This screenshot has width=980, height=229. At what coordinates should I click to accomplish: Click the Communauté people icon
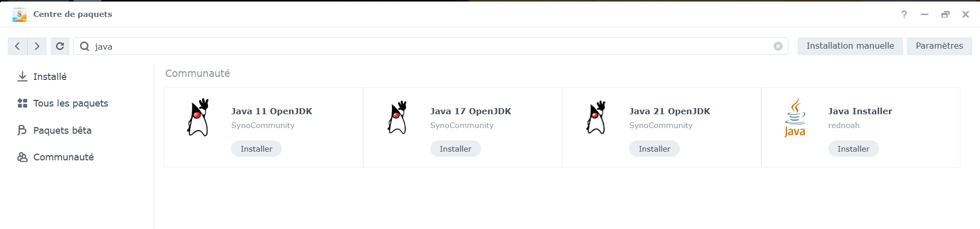23,157
